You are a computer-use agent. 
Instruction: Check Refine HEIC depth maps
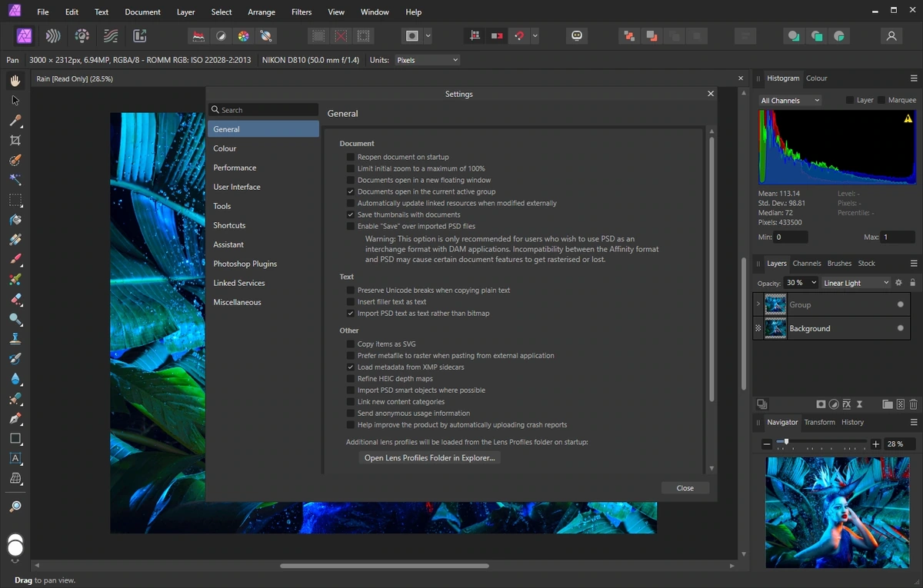coord(351,379)
